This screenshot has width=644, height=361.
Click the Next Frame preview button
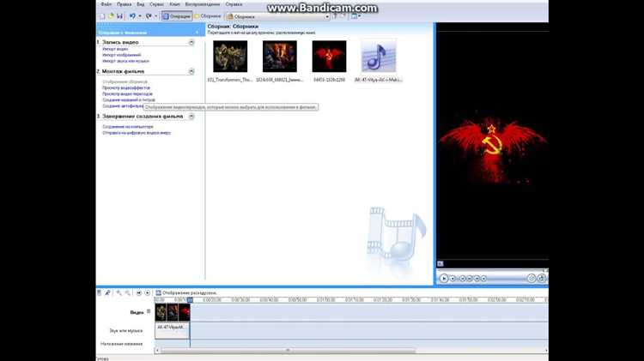click(477, 279)
